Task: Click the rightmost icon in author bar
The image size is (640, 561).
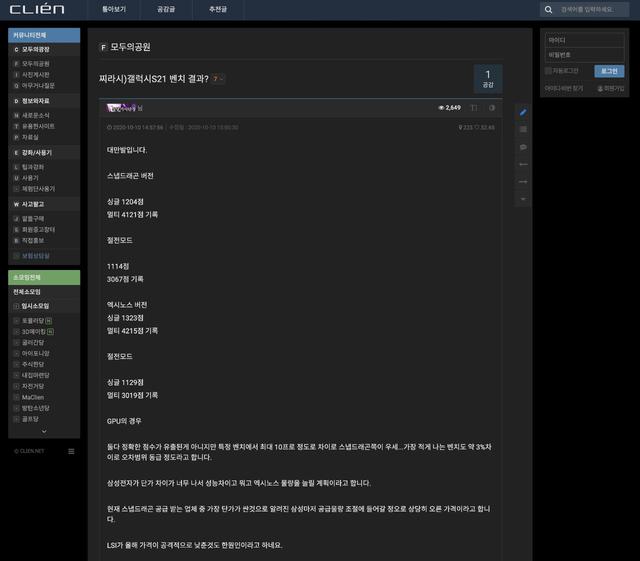Action: click(492, 108)
